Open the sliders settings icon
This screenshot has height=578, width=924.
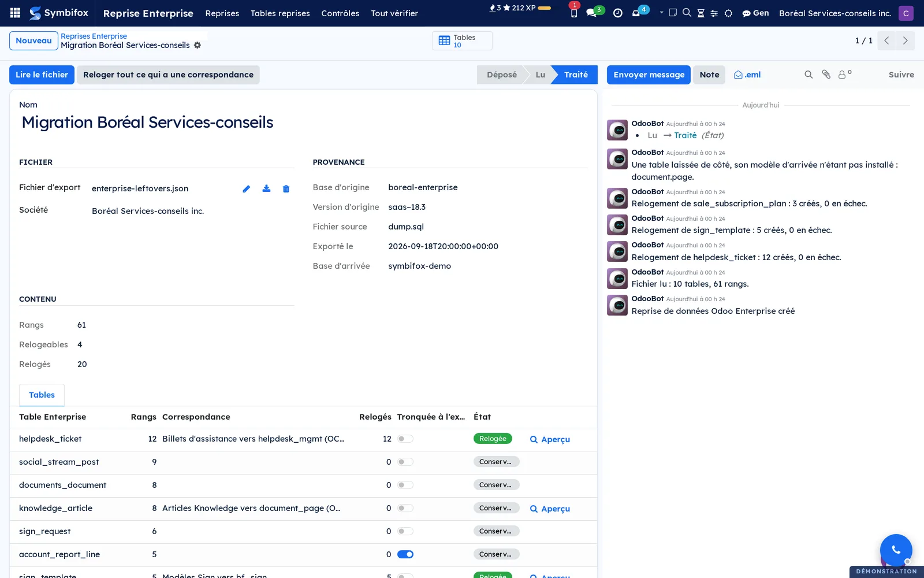[714, 13]
